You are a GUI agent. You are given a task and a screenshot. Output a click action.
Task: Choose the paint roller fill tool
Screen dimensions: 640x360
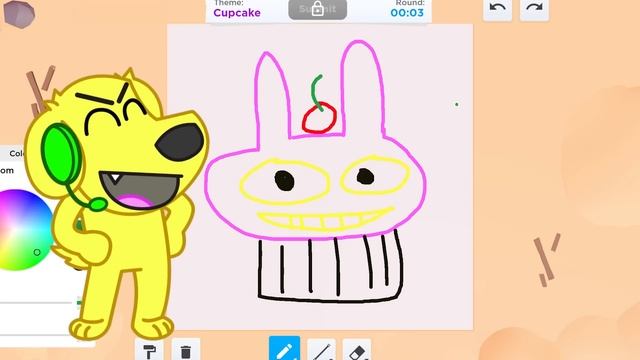[x=149, y=350]
